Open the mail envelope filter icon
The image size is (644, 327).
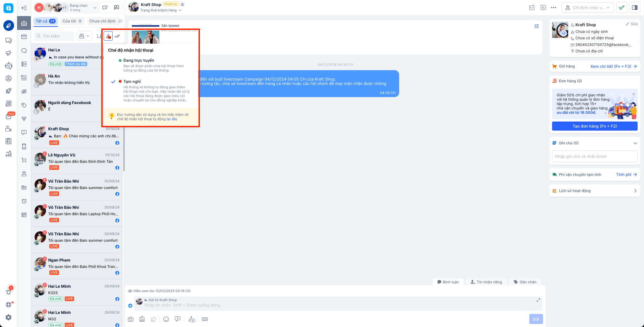[24, 37]
